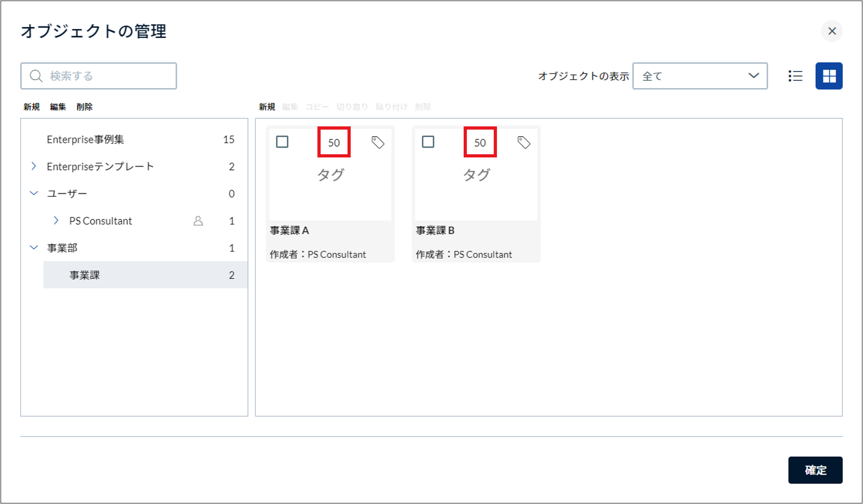Switch to list view using the list icon
863x504 pixels.
(x=795, y=76)
